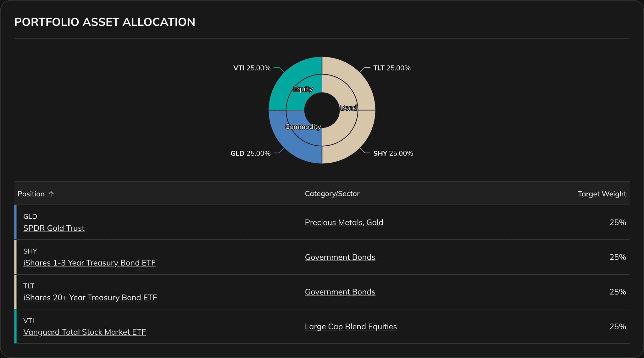The image size is (644, 358).
Task: Select the Equity inner ring segment
Action: click(x=303, y=89)
